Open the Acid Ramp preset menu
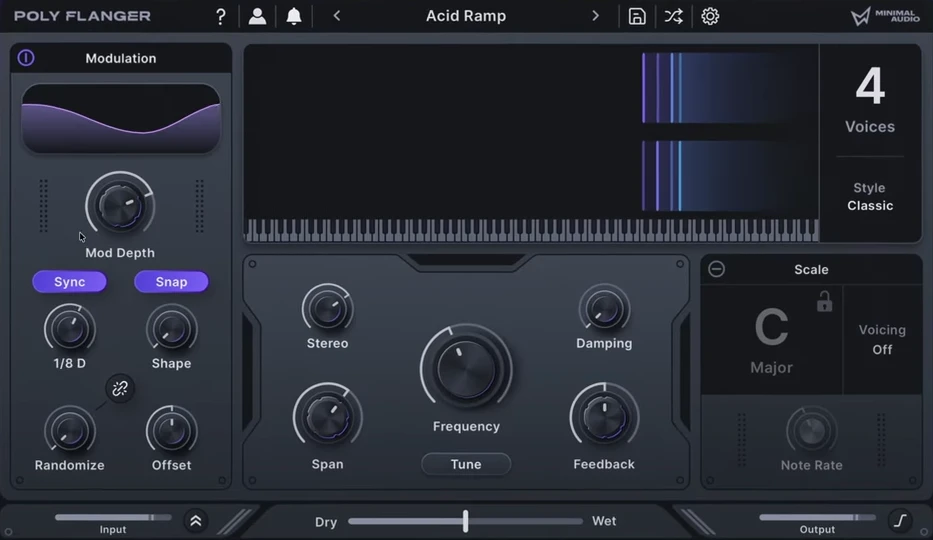This screenshot has width=933, height=540. tap(466, 16)
